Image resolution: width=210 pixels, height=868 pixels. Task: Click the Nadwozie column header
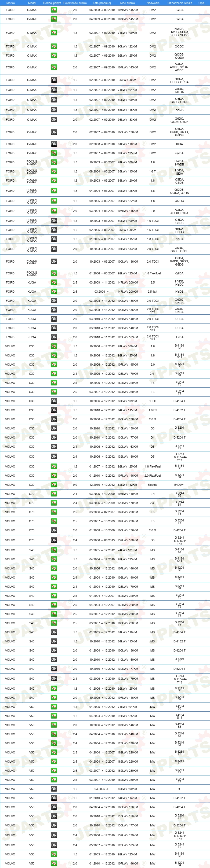[x=153, y=3]
